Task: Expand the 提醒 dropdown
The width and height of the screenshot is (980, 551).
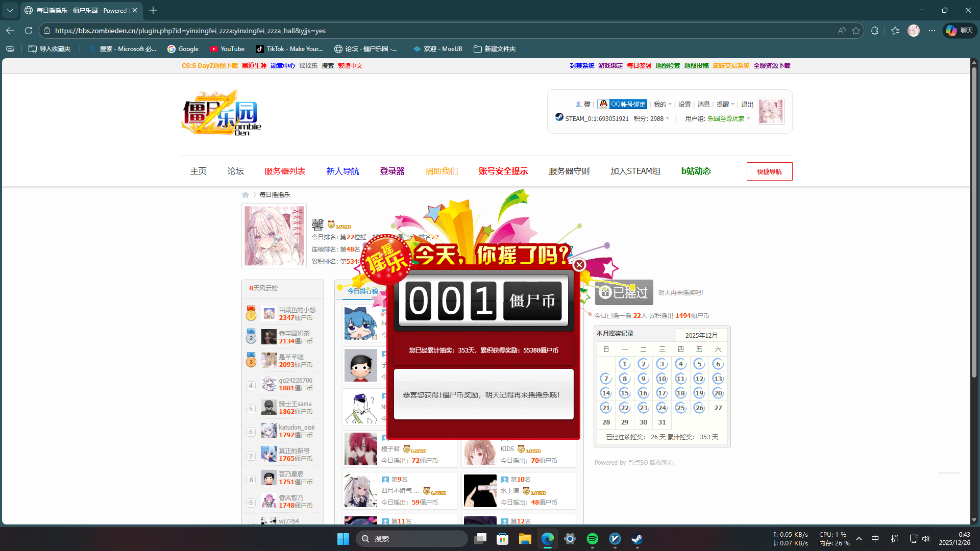Action: (725, 104)
